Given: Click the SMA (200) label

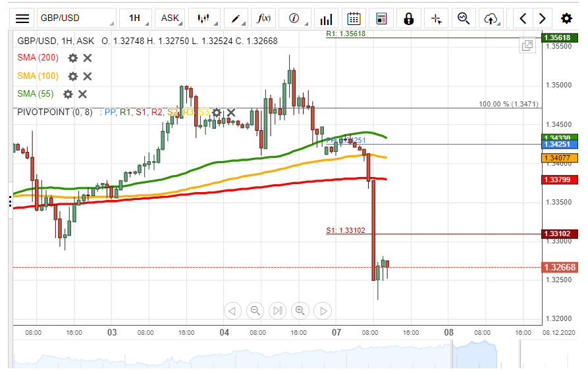Looking at the screenshot, I should [38, 58].
